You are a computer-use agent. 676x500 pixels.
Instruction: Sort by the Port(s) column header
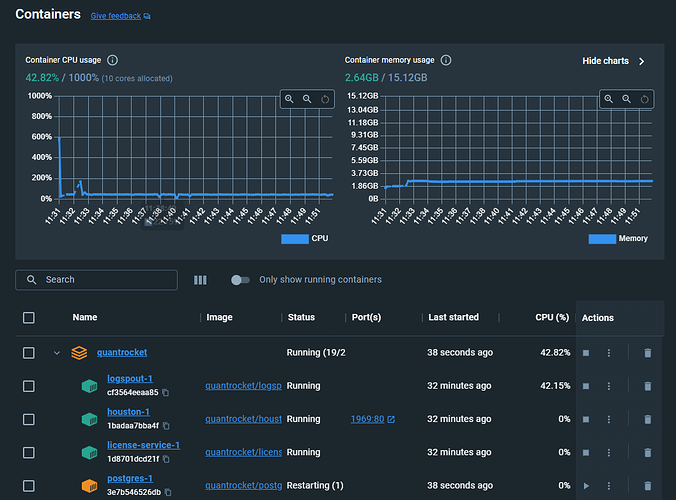366,317
